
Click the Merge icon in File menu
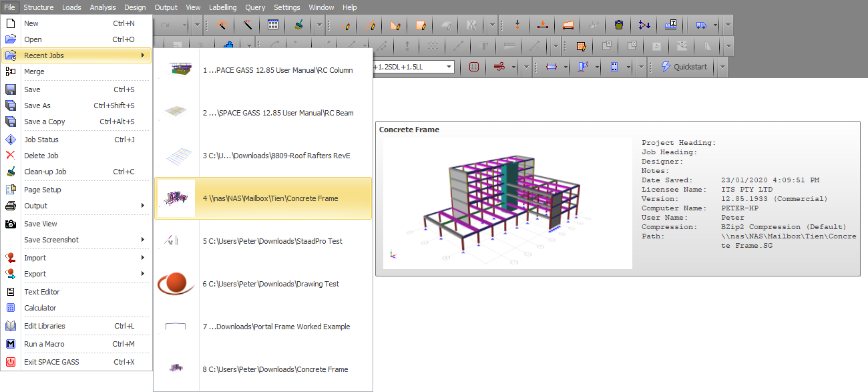tap(10, 71)
